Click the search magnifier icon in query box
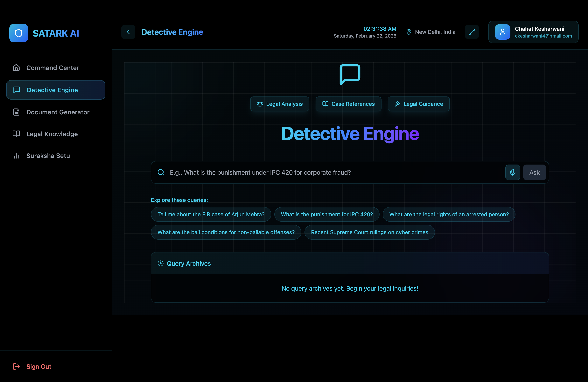Screen dimensions: 588x382 click(161, 172)
